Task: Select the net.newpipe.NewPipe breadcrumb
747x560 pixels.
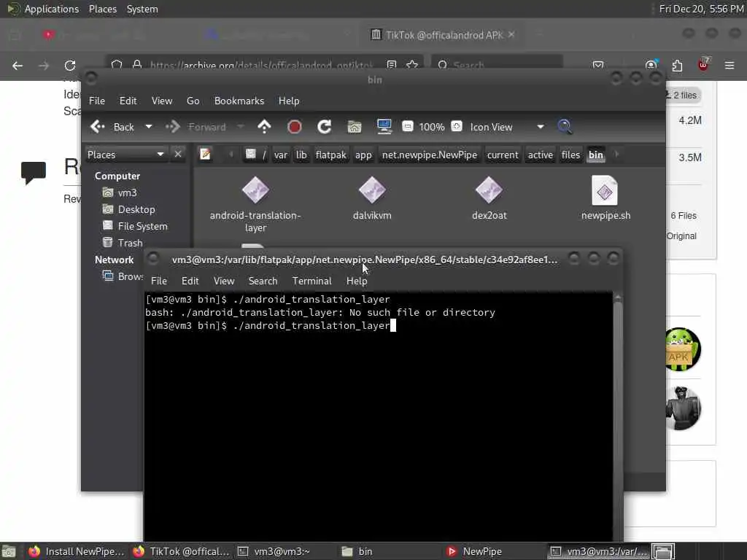Action: (x=429, y=155)
